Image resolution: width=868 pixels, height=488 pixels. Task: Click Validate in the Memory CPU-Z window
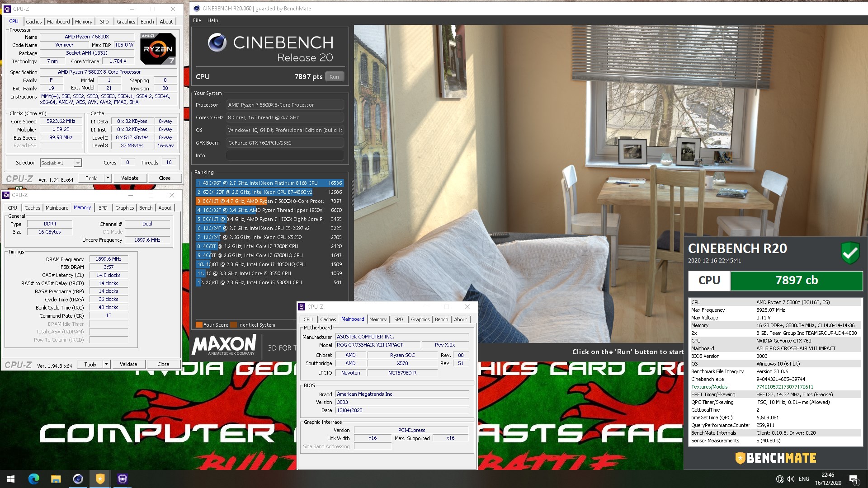128,364
